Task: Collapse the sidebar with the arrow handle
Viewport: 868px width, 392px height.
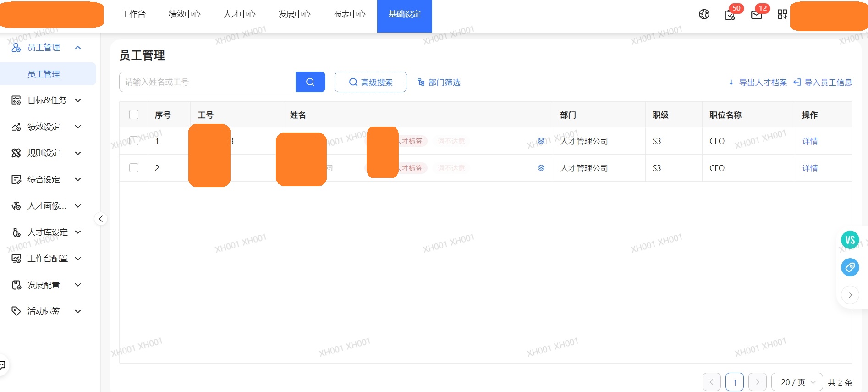Action: click(x=101, y=219)
